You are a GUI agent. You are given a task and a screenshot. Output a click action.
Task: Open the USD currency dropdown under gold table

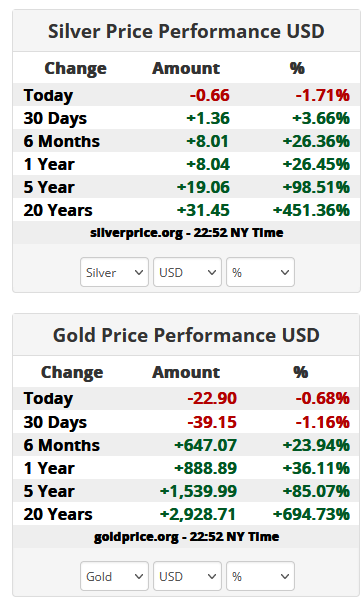(x=187, y=576)
